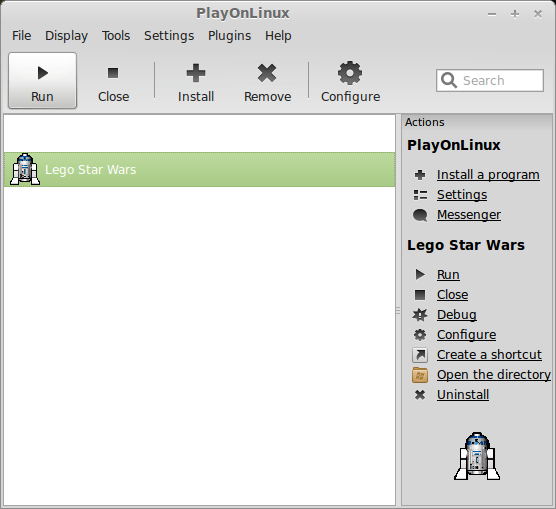This screenshot has height=509, width=556.
Task: Click the Debug link
Action: coord(456,315)
